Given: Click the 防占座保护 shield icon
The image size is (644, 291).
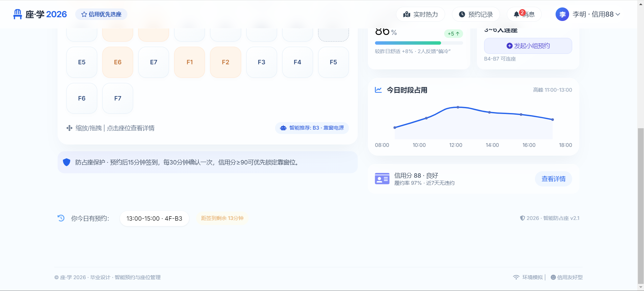Looking at the screenshot, I should coord(67,162).
